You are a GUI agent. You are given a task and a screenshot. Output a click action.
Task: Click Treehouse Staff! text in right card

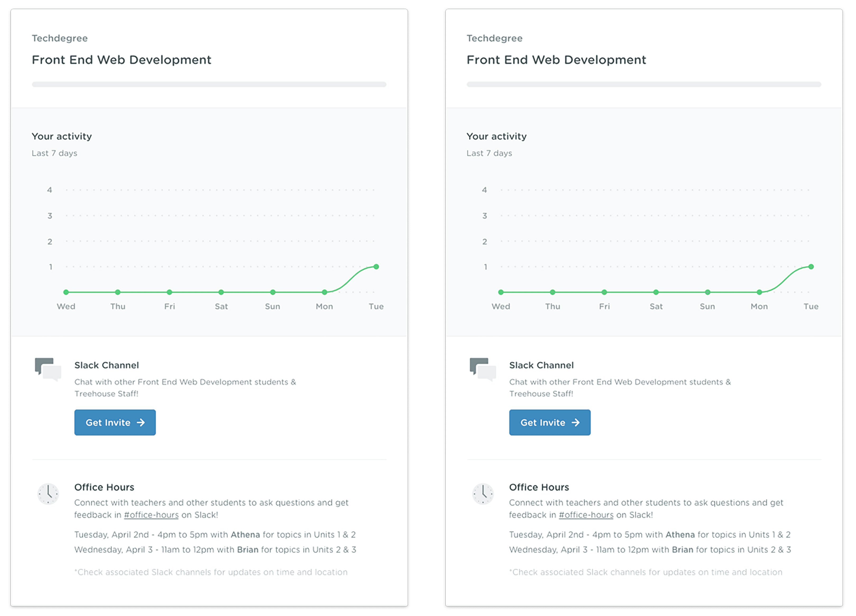pos(541,393)
